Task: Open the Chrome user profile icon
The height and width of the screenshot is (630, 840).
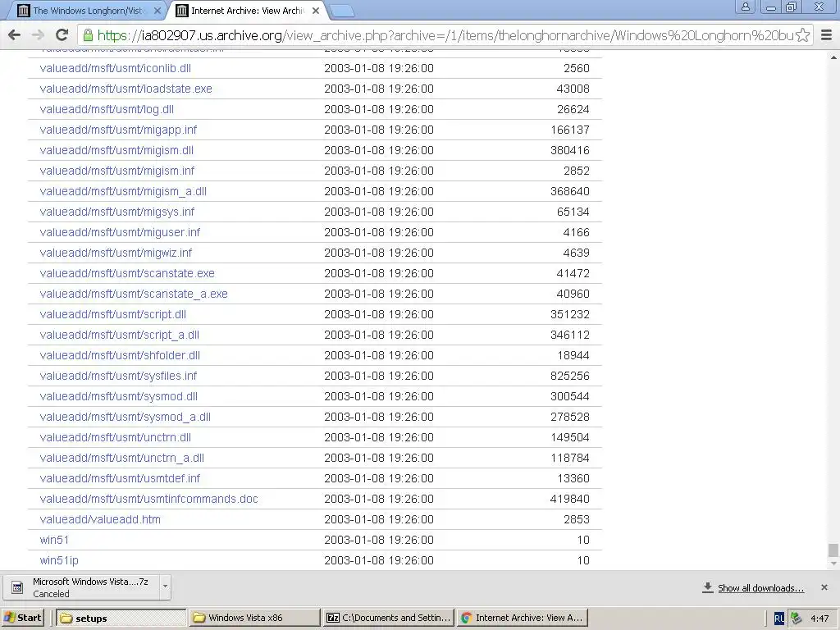Action: 745,7
